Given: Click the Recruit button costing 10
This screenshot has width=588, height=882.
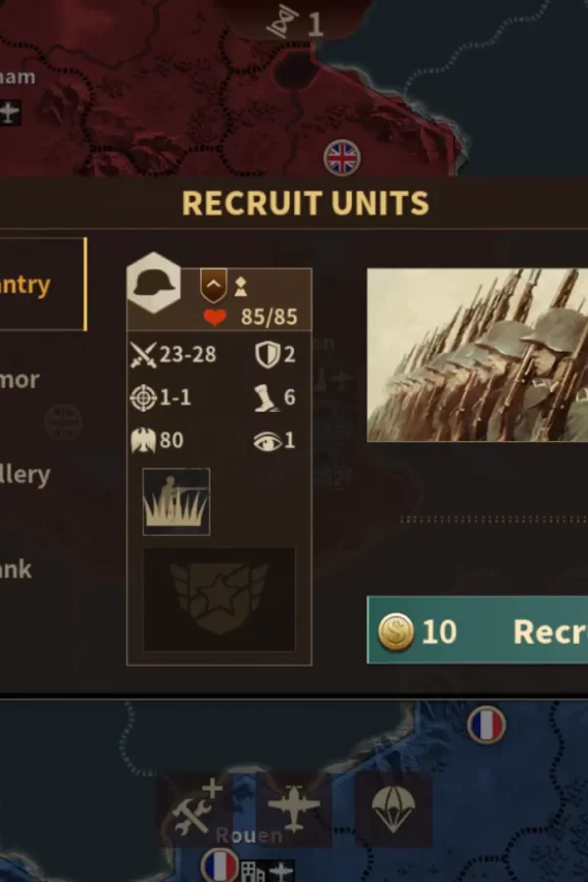Looking at the screenshot, I should (x=477, y=630).
